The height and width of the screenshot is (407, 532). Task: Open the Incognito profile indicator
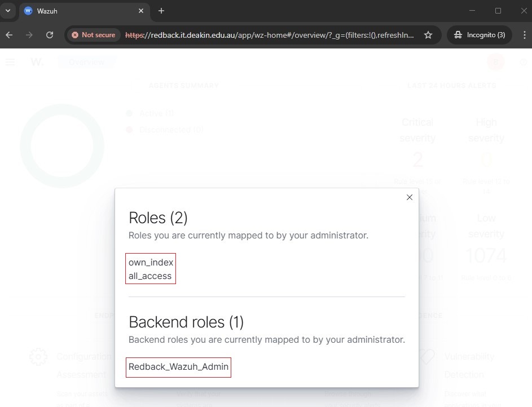tap(480, 35)
